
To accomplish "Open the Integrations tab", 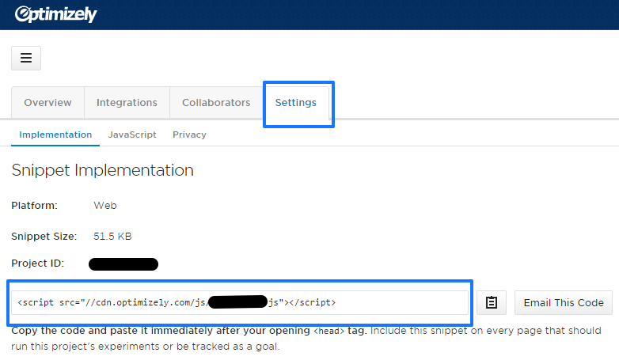I will [127, 103].
